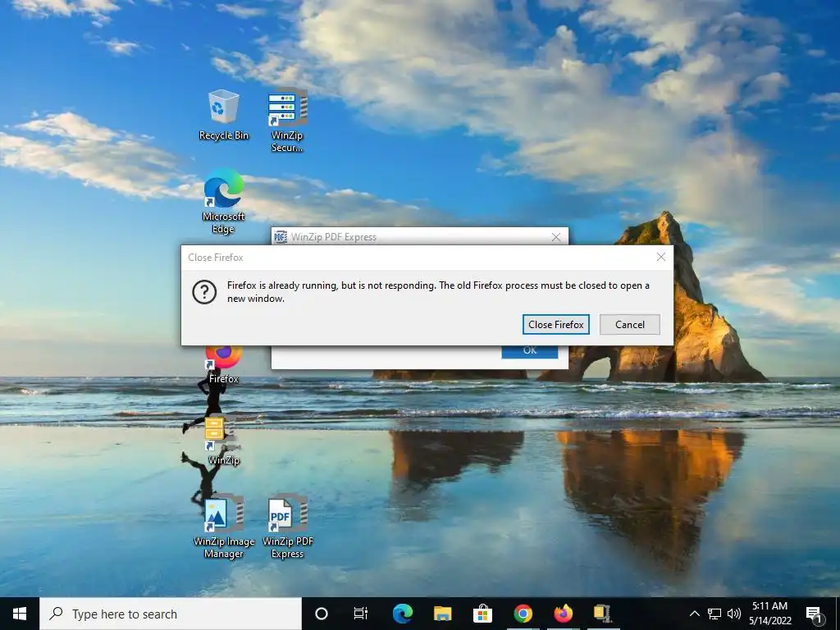Select the WinZip Secure desktop shortcut

287,120
